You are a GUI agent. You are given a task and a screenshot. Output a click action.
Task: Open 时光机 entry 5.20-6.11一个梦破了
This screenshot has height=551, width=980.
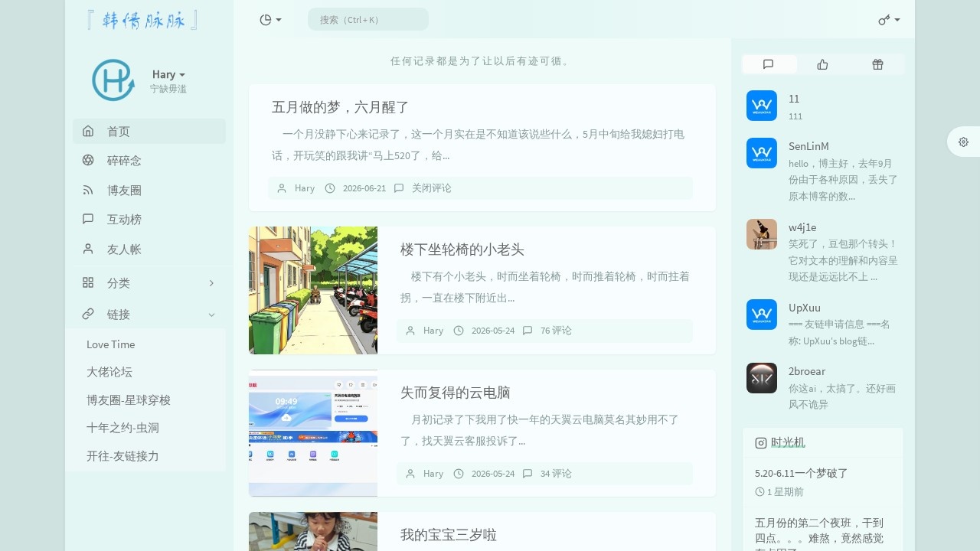[x=802, y=473]
